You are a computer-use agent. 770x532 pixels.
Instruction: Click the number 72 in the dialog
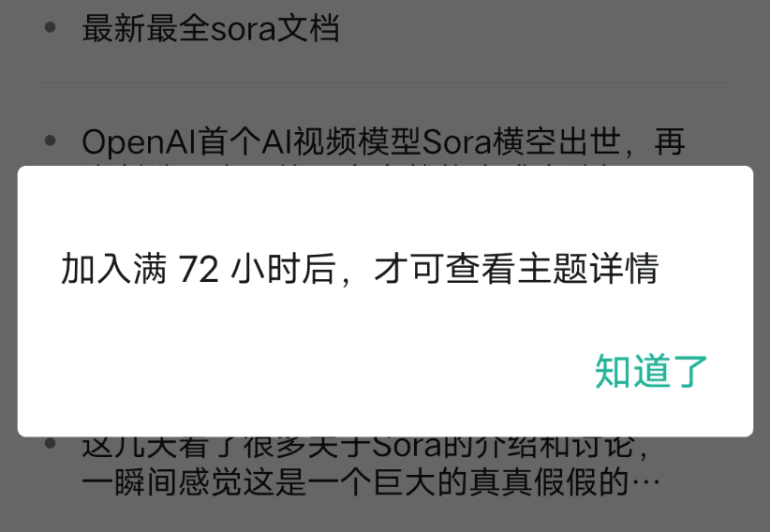(x=199, y=270)
